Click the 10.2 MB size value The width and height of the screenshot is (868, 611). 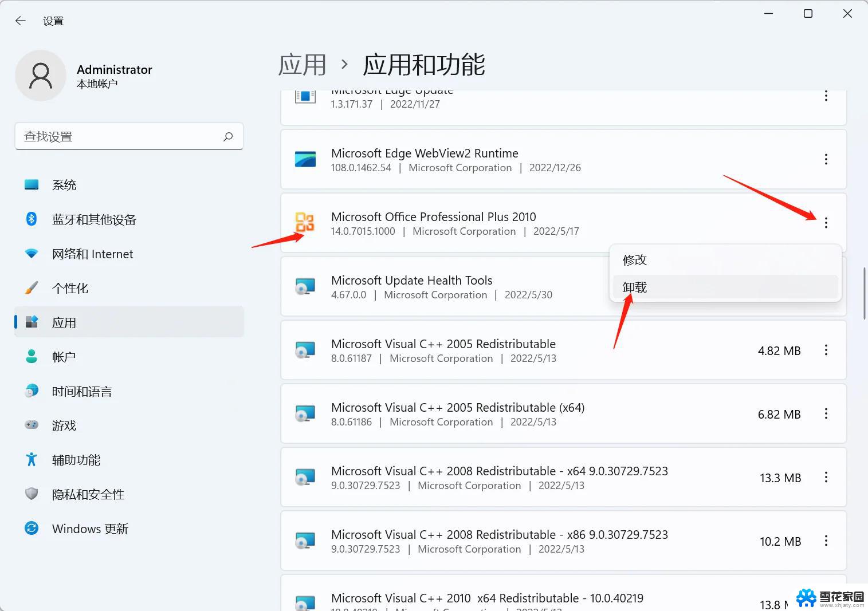[x=780, y=541]
